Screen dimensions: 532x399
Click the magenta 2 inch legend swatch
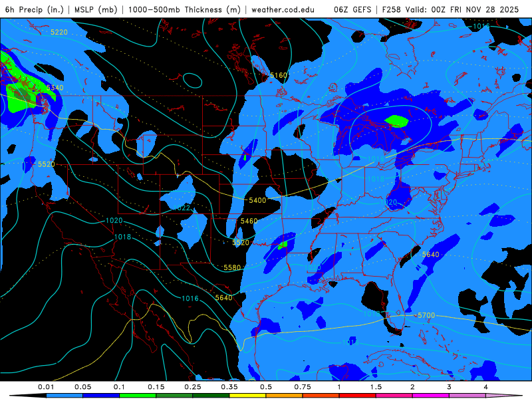431,396
